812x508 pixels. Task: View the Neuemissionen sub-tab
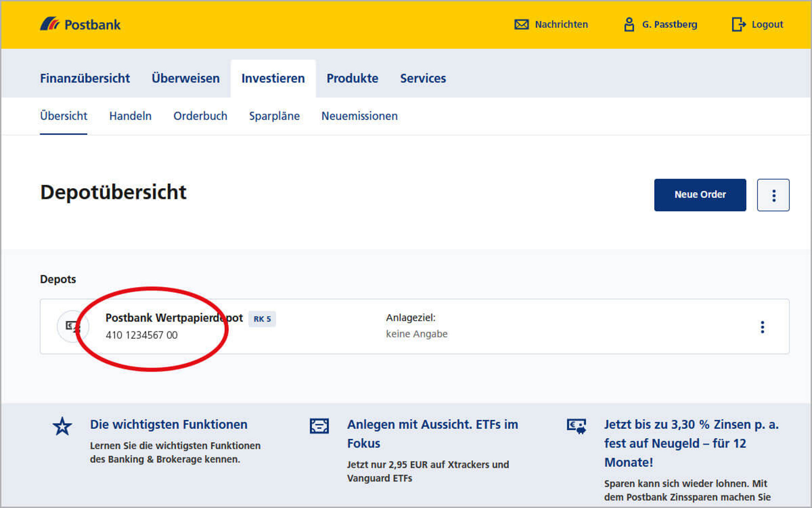(359, 116)
